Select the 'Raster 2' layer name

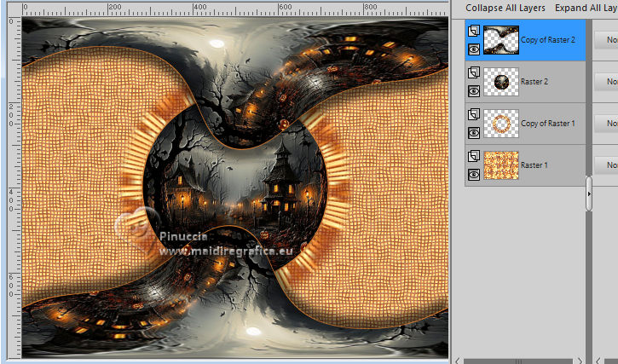pyautogui.click(x=534, y=82)
